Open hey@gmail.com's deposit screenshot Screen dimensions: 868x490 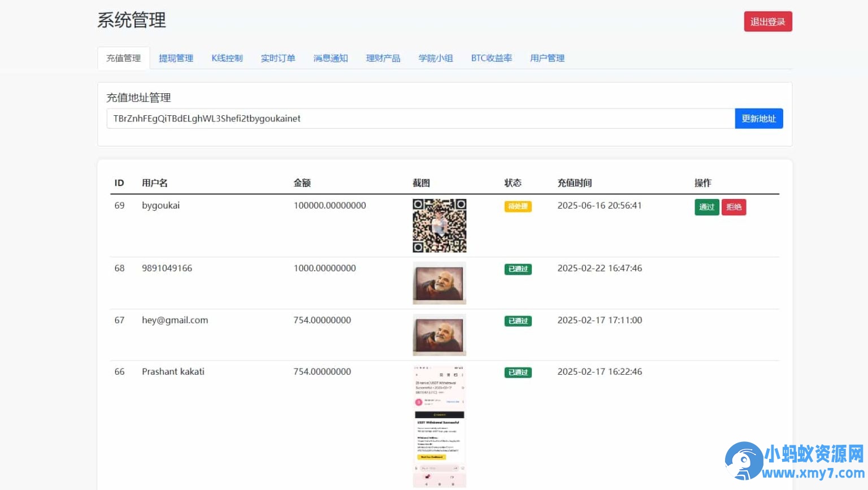pyautogui.click(x=439, y=335)
